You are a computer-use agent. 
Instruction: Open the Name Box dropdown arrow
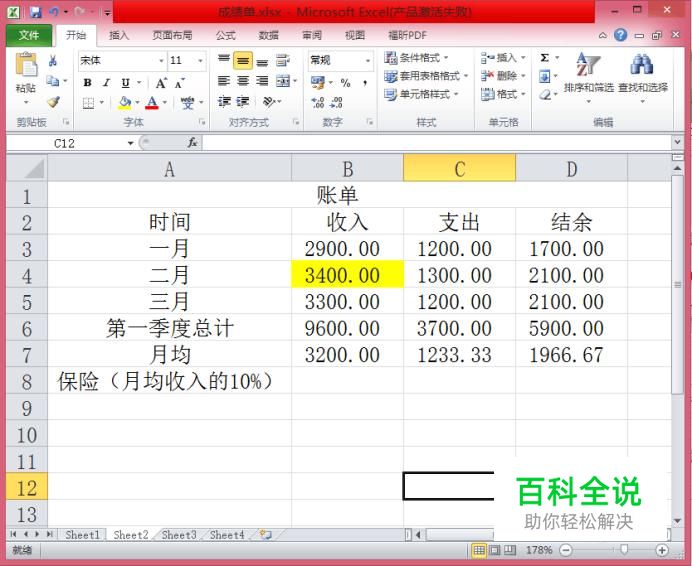[131, 143]
